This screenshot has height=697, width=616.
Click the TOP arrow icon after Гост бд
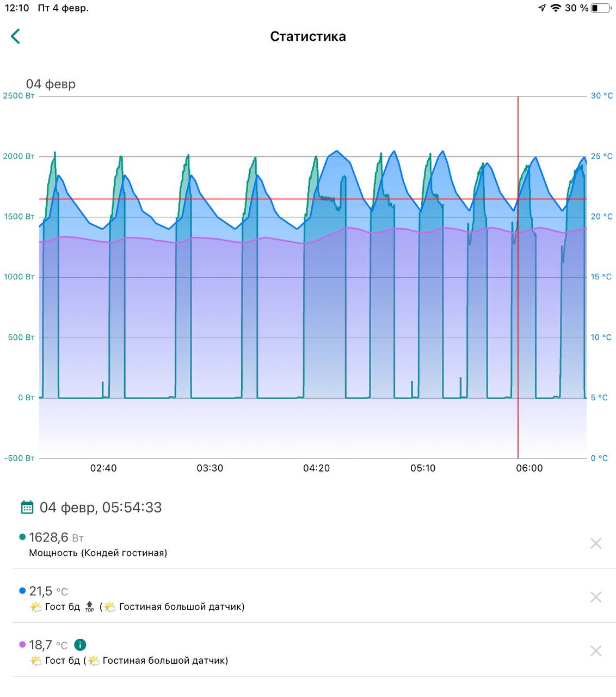click(x=90, y=607)
